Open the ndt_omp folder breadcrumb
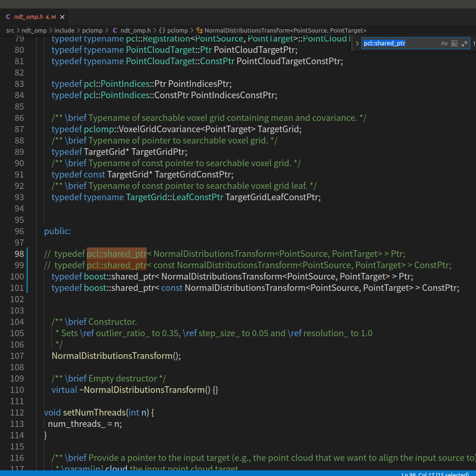 coord(34,30)
